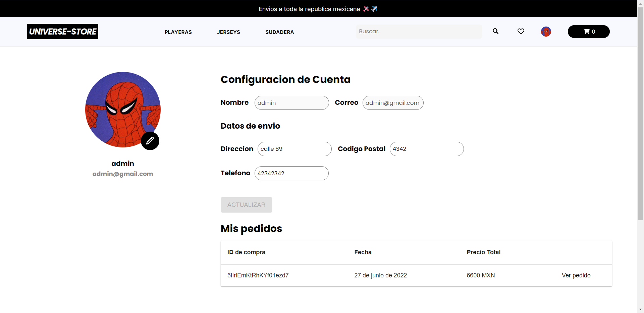Viewport: 644px width, 313px height.
Task: Click the Precio Total column header
Action: [483, 252]
